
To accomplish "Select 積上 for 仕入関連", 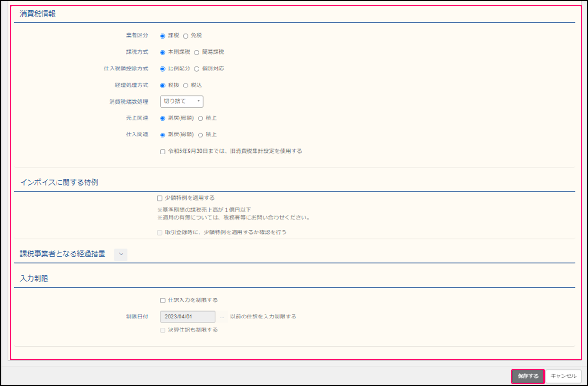I will (200, 135).
